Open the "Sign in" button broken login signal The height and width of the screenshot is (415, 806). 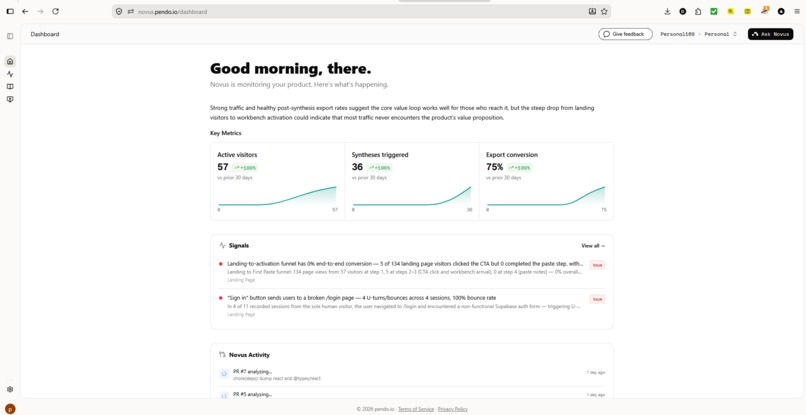pyautogui.click(x=412, y=305)
